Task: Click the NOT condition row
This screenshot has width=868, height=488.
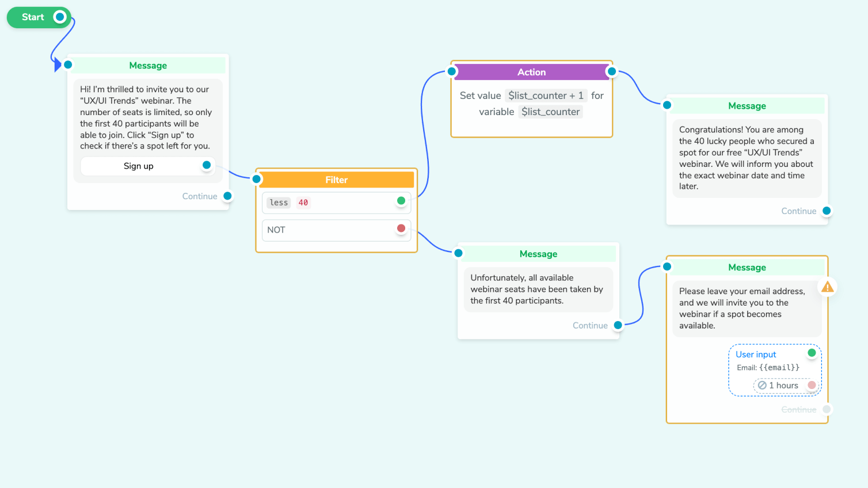Action: click(337, 230)
